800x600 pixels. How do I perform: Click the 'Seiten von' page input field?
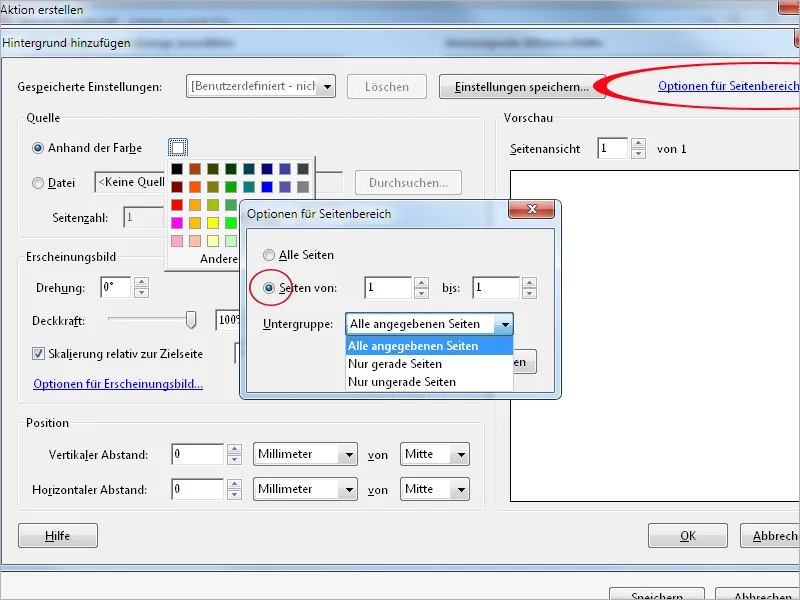click(388, 288)
